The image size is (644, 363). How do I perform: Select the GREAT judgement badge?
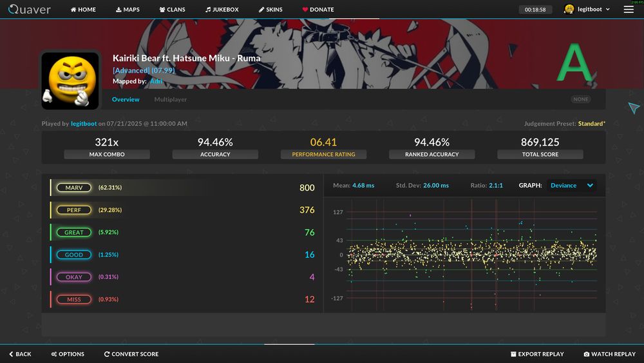pos(74,232)
